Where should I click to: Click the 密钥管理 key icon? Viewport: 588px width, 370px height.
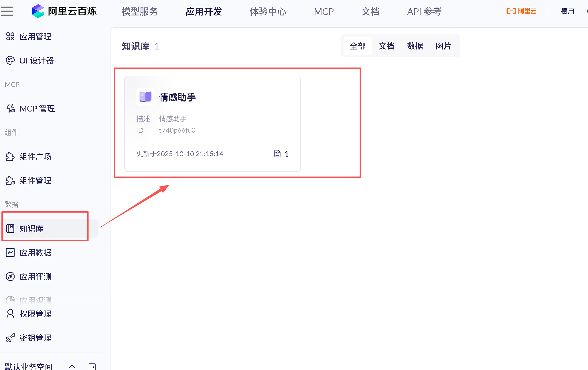(x=10, y=338)
